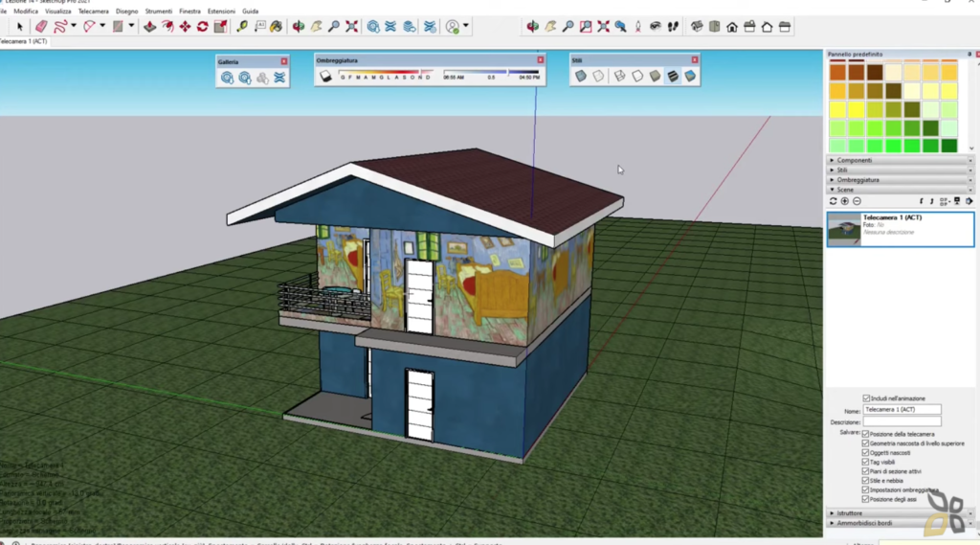This screenshot has height=545, width=980.
Task: Select the Scale tool
Action: point(221,26)
